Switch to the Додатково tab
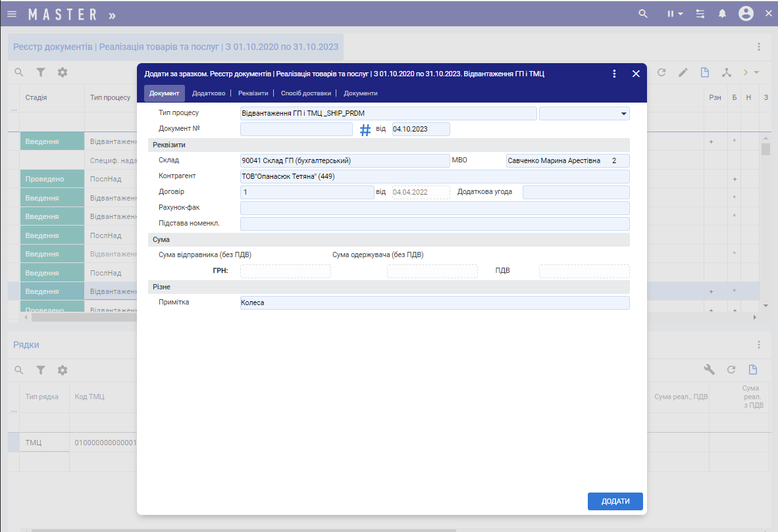Viewport: 778px width, 532px height. 209,93
